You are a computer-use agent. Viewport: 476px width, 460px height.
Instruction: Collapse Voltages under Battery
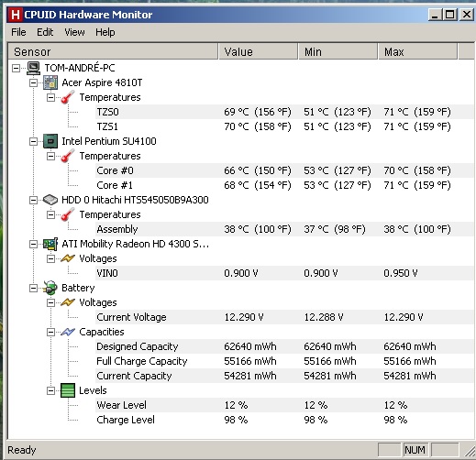pos(50,302)
